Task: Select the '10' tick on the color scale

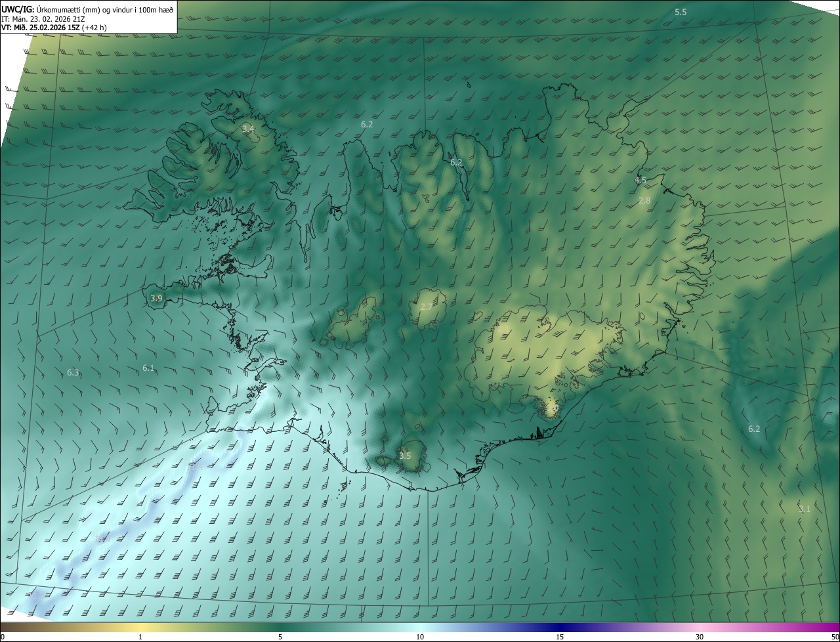Action: coord(420,637)
